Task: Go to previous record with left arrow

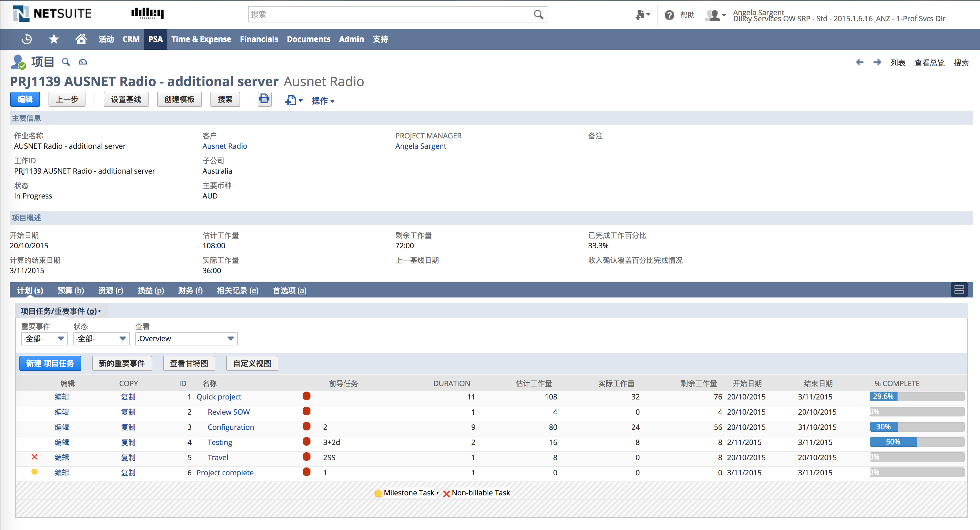Action: point(859,63)
